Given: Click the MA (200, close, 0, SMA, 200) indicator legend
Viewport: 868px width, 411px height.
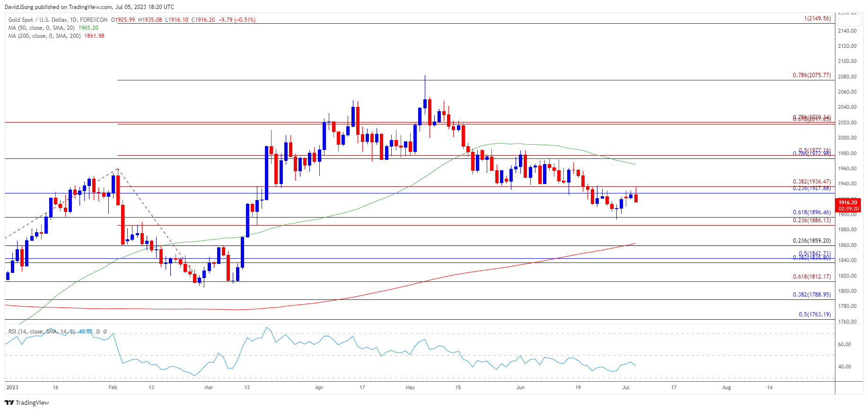Looking at the screenshot, I should pos(45,36).
